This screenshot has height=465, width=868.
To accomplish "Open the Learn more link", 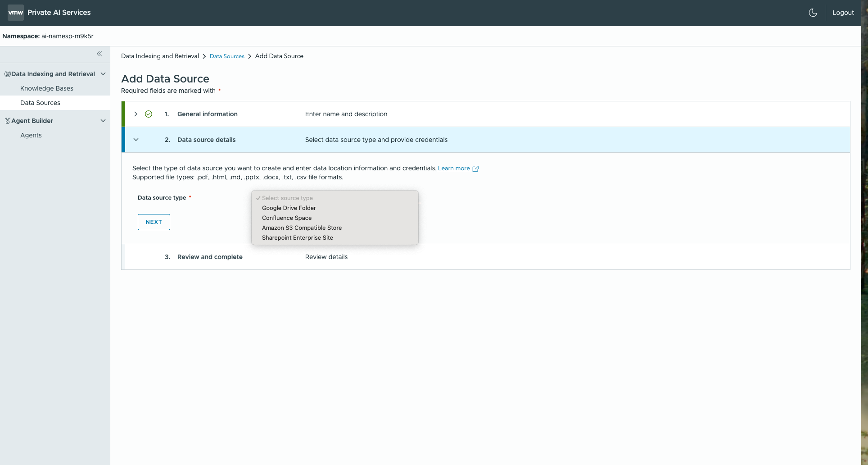I will point(454,169).
